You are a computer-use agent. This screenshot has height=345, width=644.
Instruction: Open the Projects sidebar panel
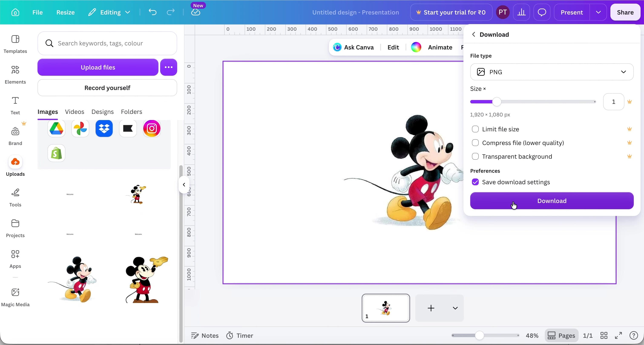tap(15, 228)
